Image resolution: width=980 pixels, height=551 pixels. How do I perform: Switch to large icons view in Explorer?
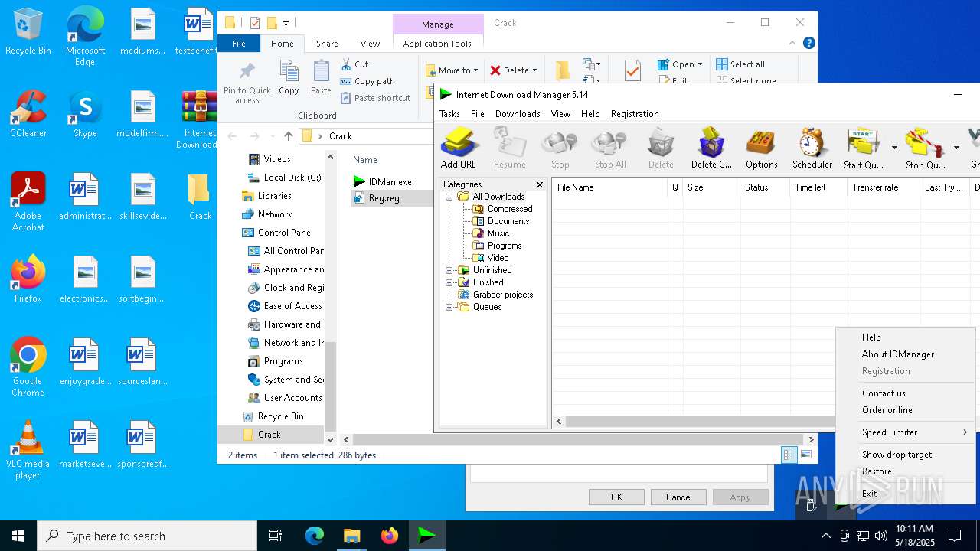point(805,455)
